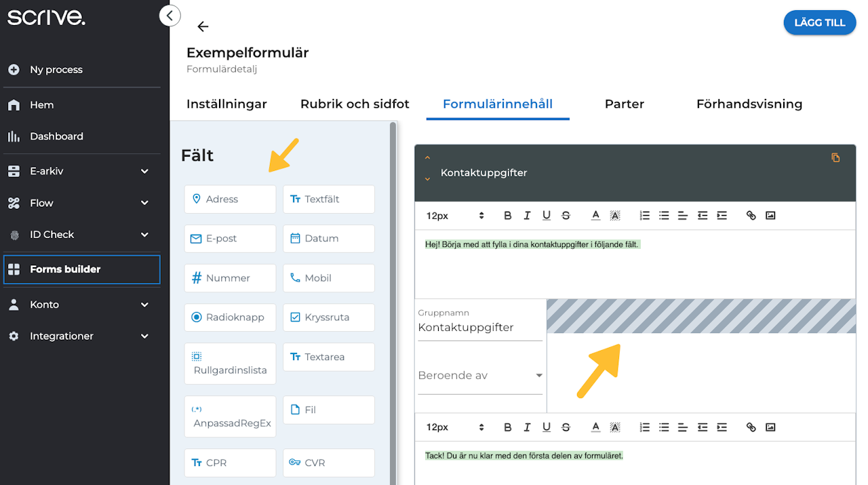Open the Inställningar tab

[226, 104]
